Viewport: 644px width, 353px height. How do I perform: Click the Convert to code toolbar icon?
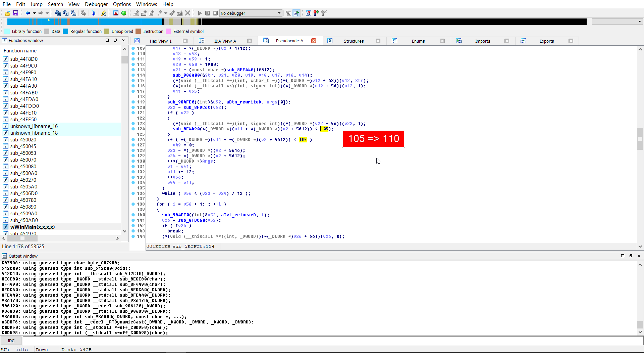136,13
